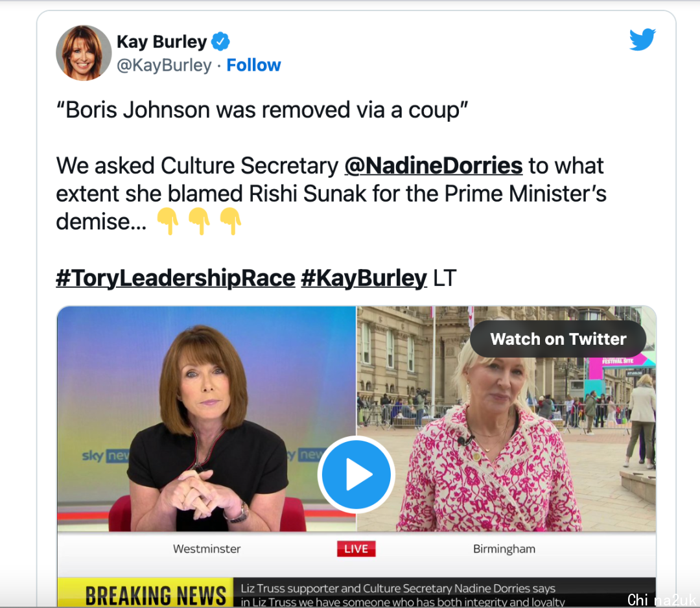Open the #KayBurley hashtag
The width and height of the screenshot is (700, 608).
[x=364, y=278]
